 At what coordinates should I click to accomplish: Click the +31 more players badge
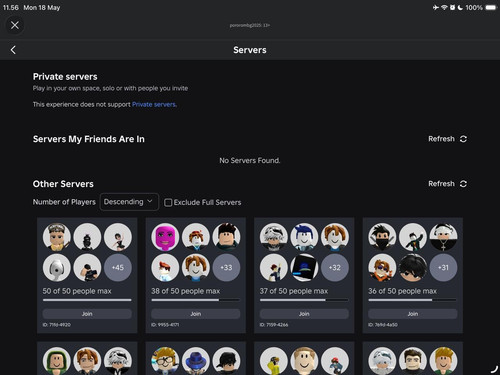pos(443,268)
